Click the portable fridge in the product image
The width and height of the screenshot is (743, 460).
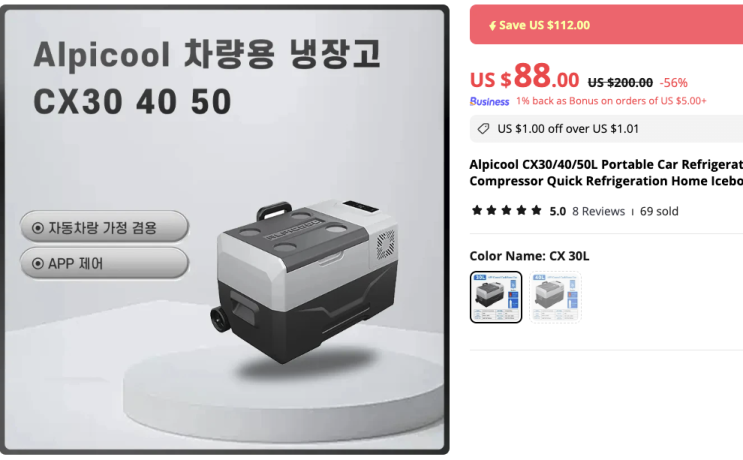[x=304, y=280]
